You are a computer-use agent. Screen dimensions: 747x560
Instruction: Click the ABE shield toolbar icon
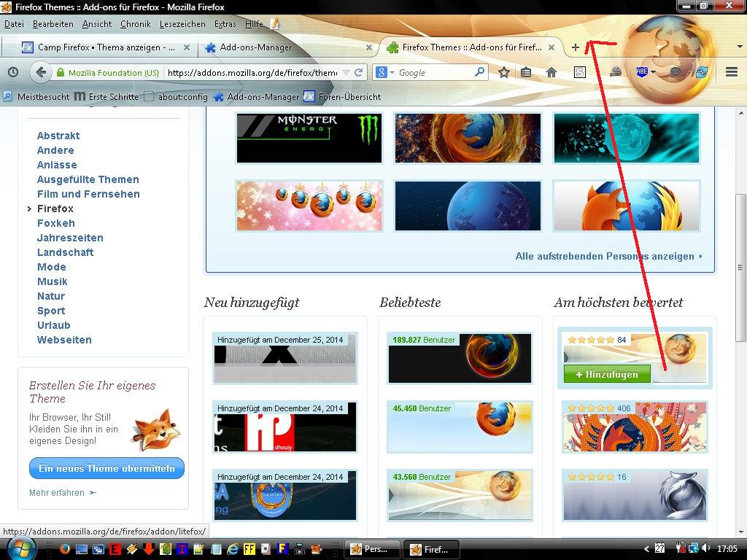click(x=642, y=72)
